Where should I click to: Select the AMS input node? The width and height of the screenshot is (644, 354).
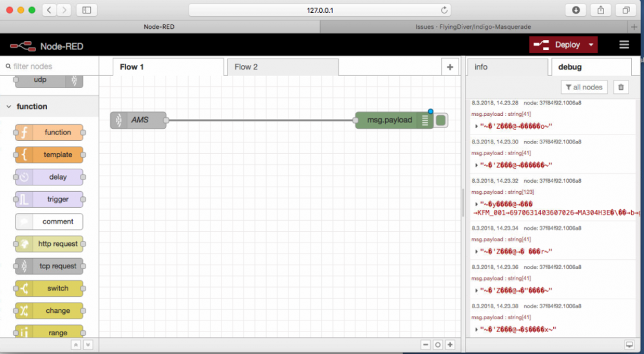138,120
